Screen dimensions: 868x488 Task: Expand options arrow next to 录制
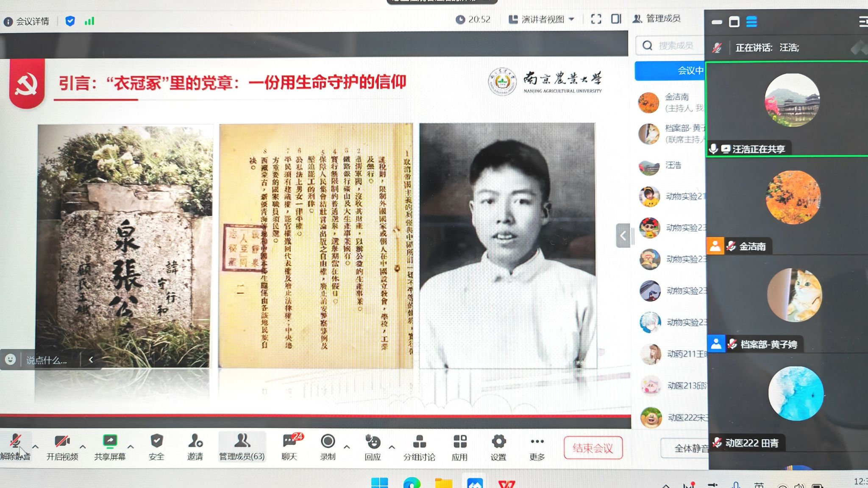(x=347, y=447)
